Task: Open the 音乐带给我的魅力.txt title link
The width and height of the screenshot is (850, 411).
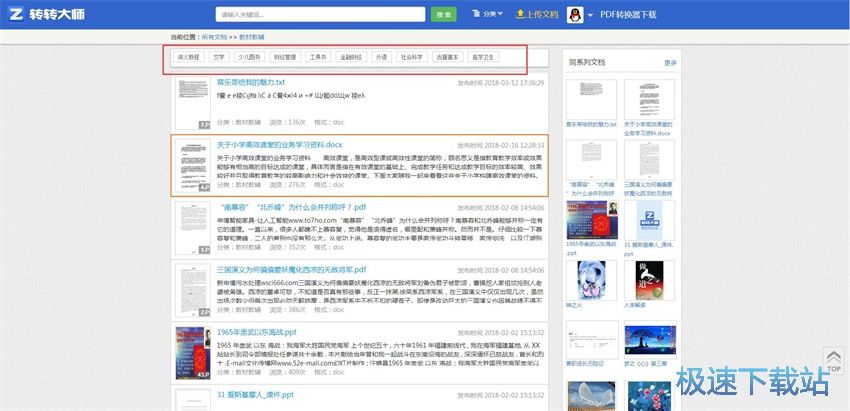Action: [250, 82]
